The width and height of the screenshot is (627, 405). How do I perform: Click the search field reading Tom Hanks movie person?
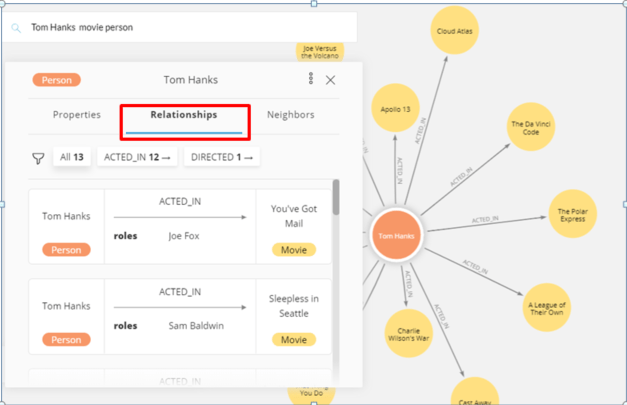click(x=179, y=27)
